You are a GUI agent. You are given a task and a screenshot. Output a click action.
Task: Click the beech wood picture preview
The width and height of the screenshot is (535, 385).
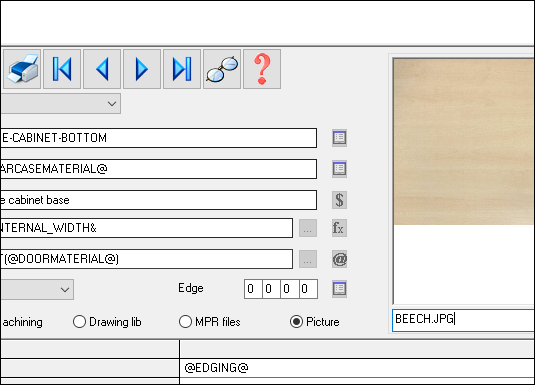point(464,142)
